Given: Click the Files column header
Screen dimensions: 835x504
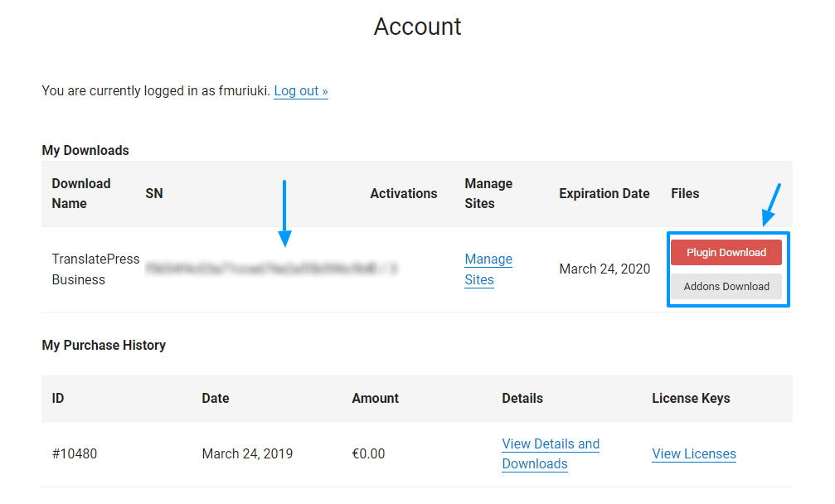Looking at the screenshot, I should 685,194.
